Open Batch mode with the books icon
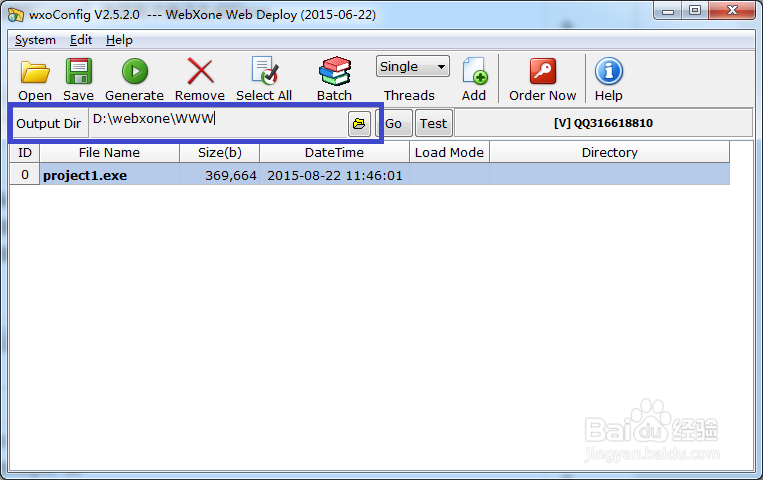This screenshot has height=480, width=763. (335, 71)
